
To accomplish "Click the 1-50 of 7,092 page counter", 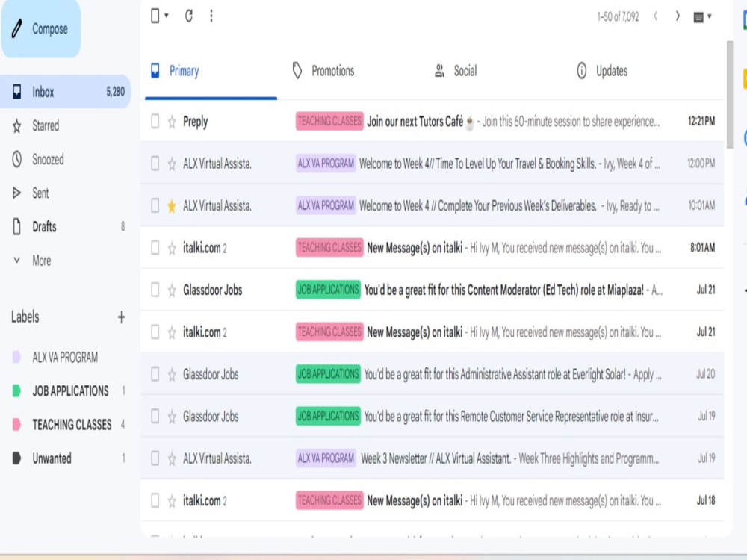I will click(x=618, y=16).
